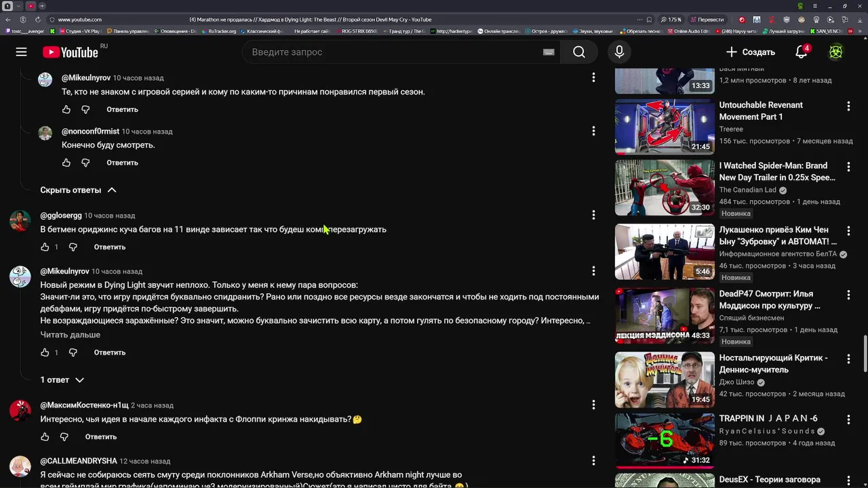
Task: Open 'RuTracker.org' bookmark
Action: click(218, 31)
